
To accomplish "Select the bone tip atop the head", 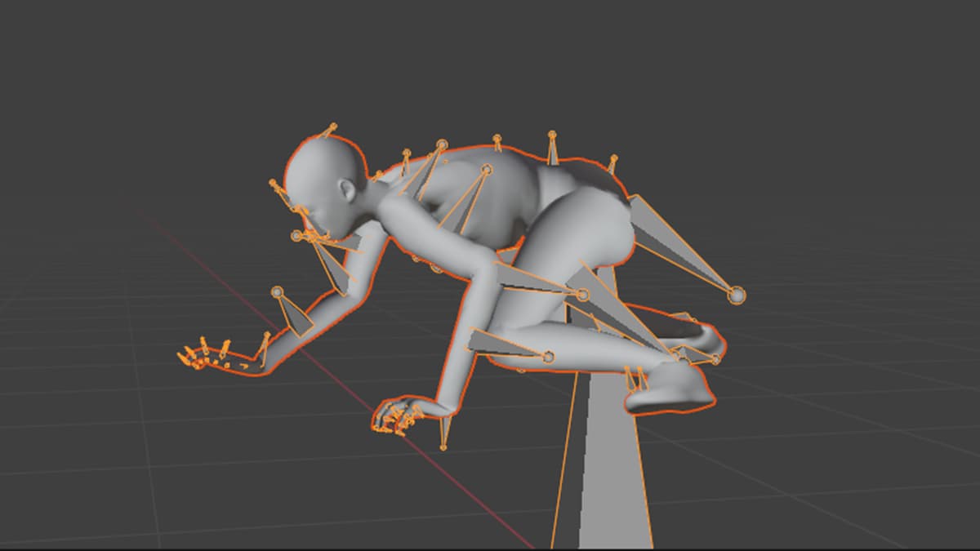I will (332, 127).
